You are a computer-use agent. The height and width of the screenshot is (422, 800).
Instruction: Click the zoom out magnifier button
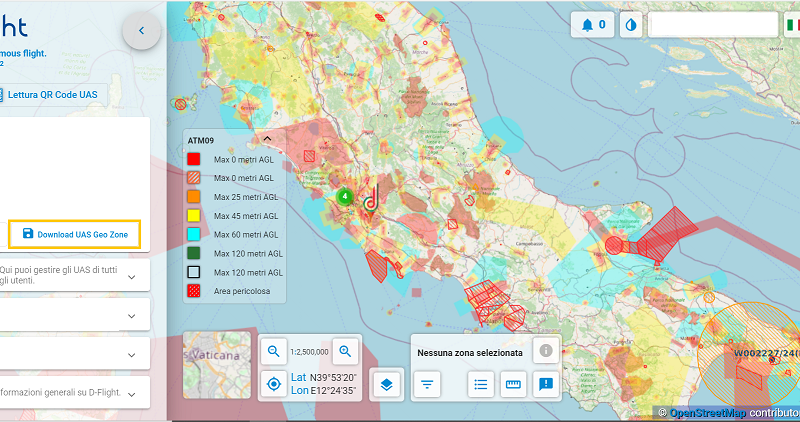[x=273, y=351]
